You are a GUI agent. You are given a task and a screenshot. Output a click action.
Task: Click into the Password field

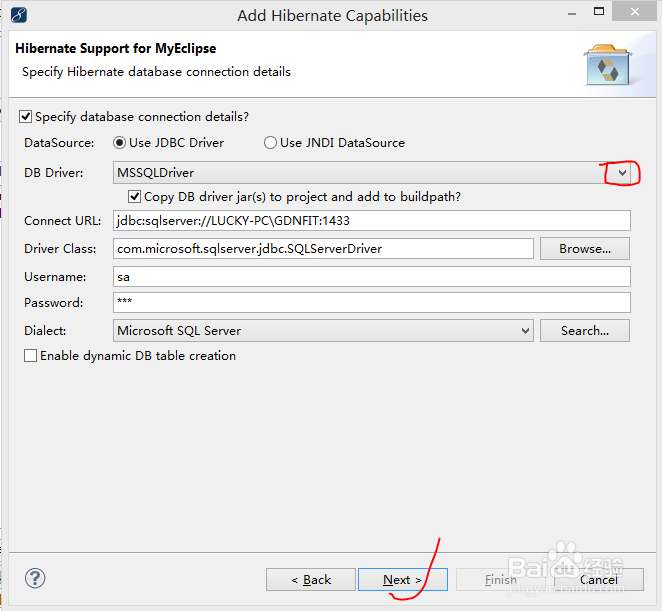pyautogui.click(x=372, y=302)
